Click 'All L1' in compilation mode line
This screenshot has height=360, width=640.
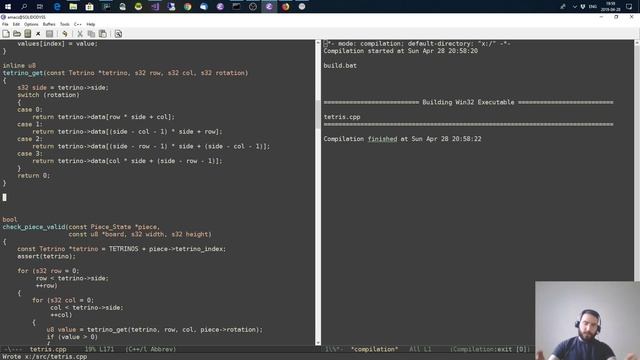(420, 349)
